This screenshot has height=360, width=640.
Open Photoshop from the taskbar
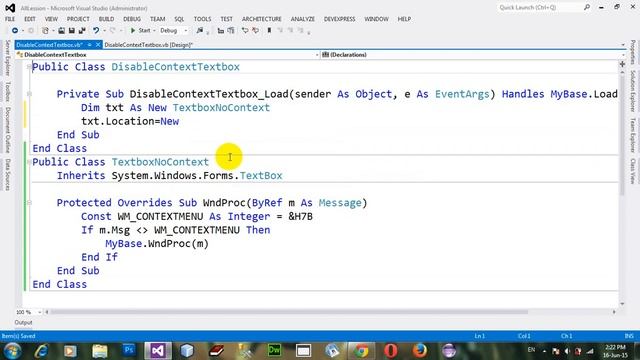coord(129,351)
